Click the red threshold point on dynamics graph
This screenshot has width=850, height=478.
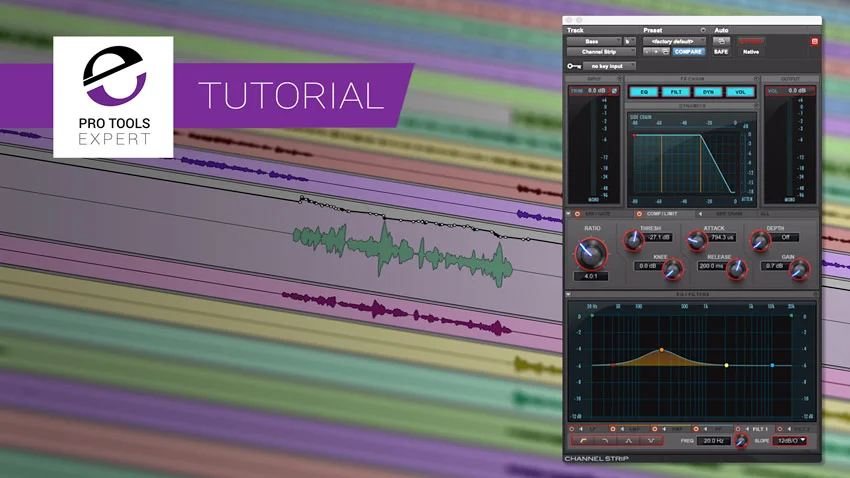coord(634,135)
